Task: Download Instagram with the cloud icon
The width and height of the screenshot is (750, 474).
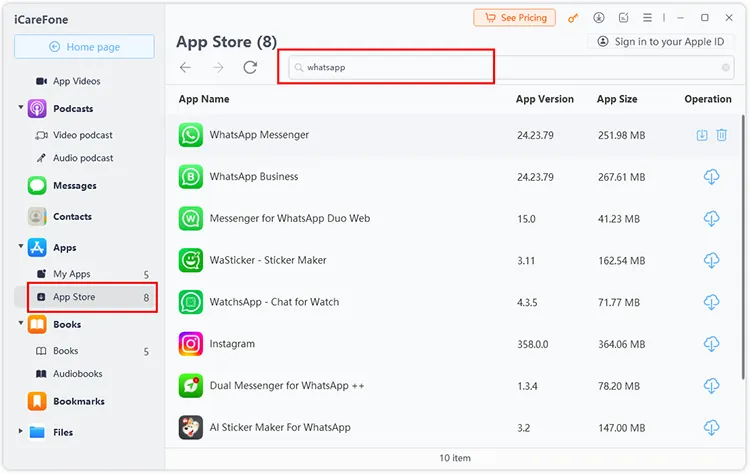Action: click(x=711, y=344)
